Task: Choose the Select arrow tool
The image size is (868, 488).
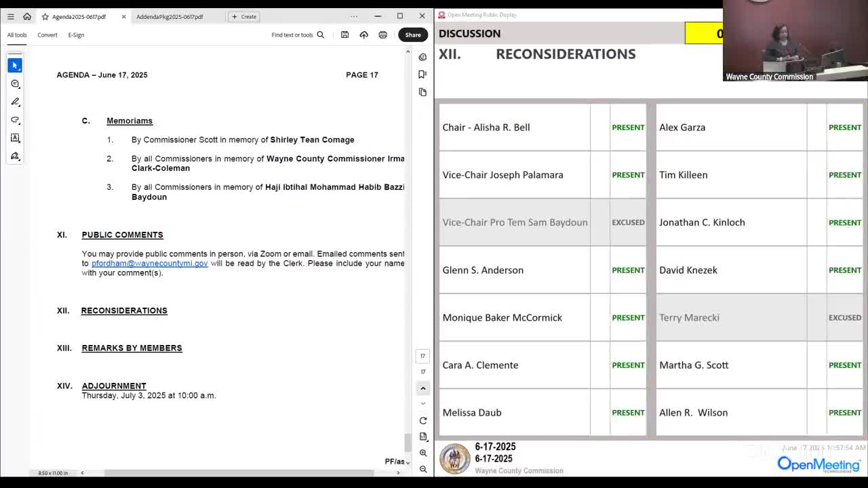Action: pos(15,65)
